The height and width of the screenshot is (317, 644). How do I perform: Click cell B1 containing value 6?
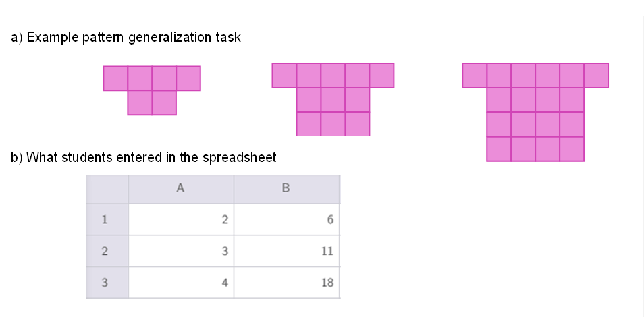[x=286, y=219]
